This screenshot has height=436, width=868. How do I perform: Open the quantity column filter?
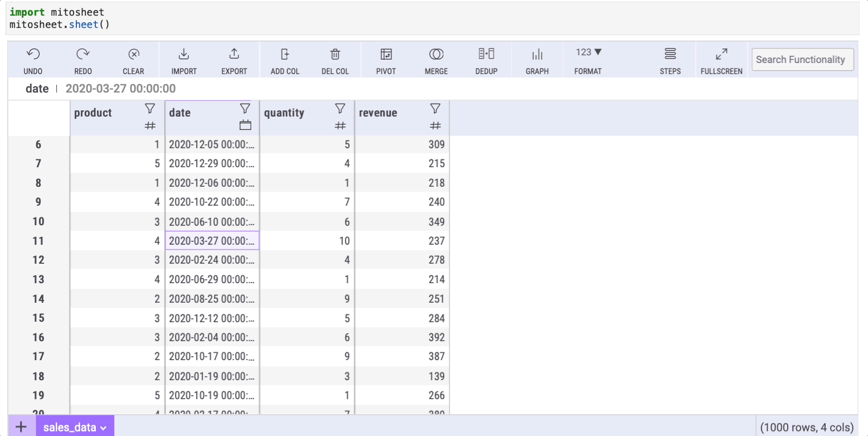(340, 108)
